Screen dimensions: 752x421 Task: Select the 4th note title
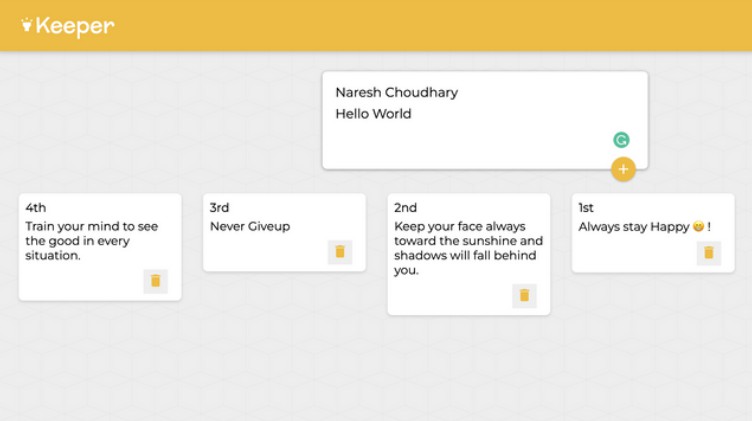click(x=36, y=208)
